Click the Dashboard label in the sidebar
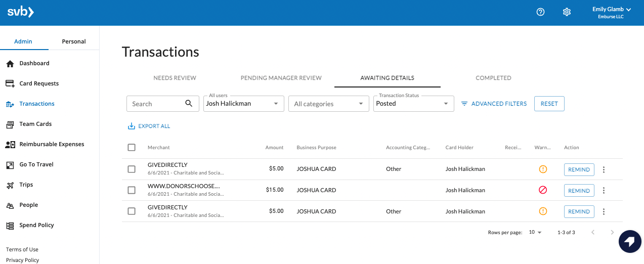 coord(34,63)
